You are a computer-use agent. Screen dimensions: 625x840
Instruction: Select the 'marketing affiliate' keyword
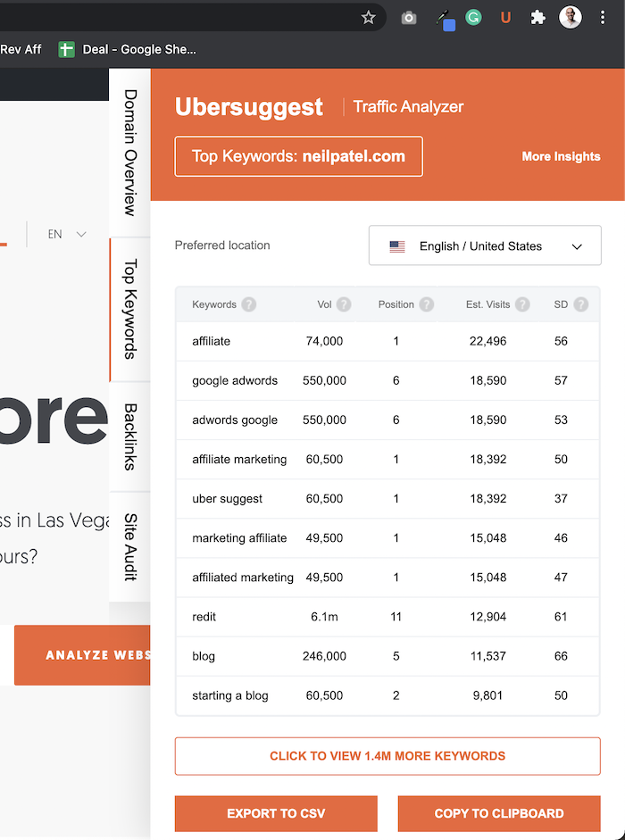239,538
